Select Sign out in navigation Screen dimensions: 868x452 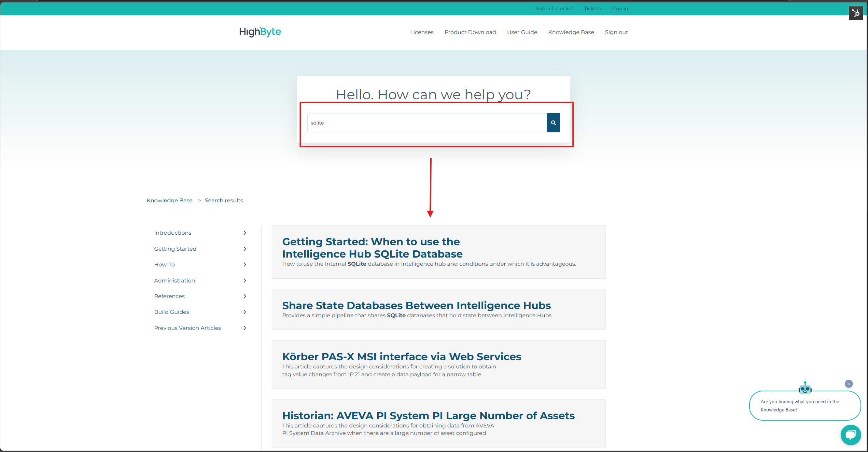[616, 32]
